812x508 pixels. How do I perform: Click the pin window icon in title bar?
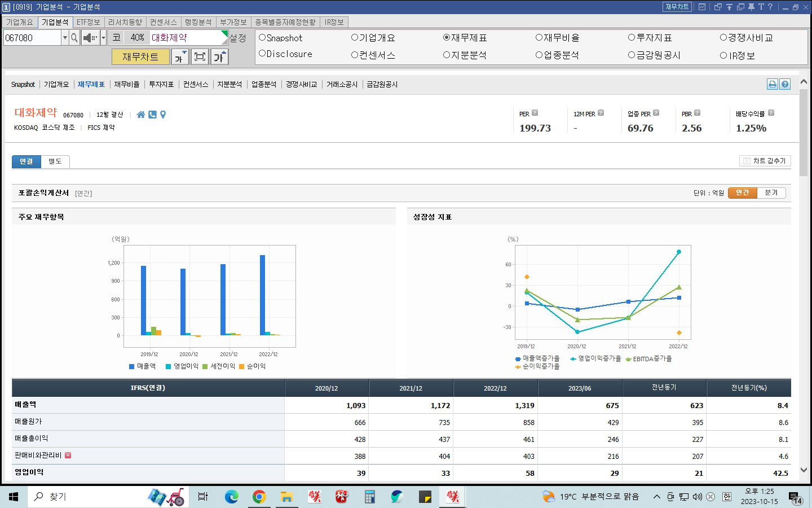pyautogui.click(x=751, y=7)
